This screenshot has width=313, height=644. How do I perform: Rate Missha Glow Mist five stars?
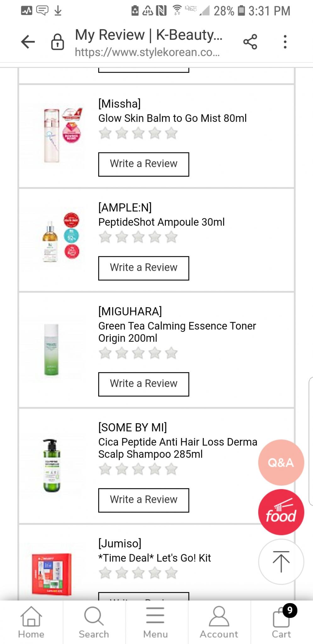point(171,133)
